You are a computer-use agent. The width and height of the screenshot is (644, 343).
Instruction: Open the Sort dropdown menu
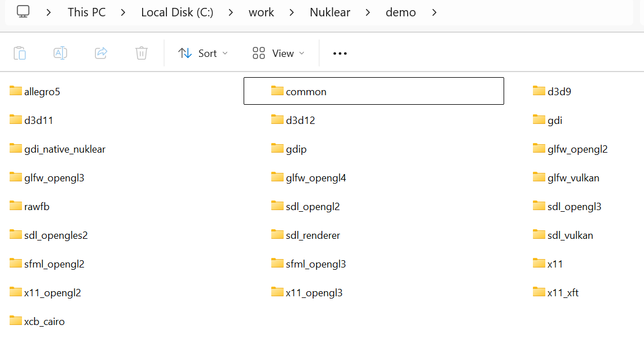click(x=203, y=53)
